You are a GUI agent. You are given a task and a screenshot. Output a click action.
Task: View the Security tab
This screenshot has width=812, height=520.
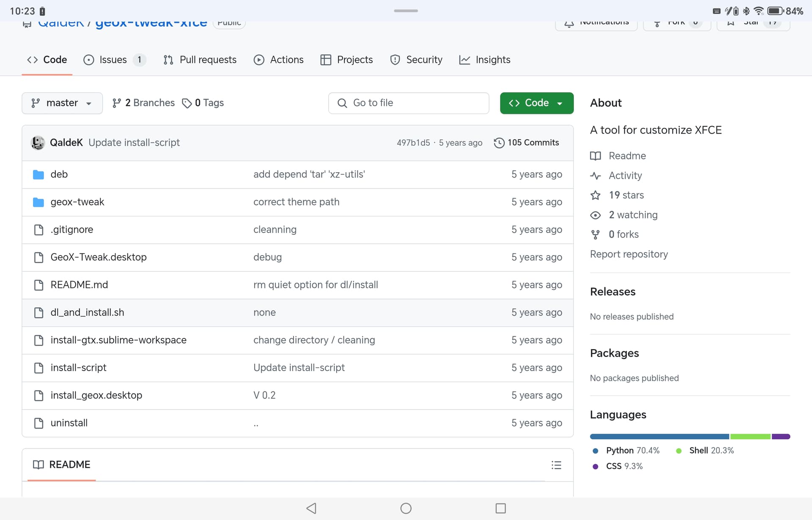[416, 60]
